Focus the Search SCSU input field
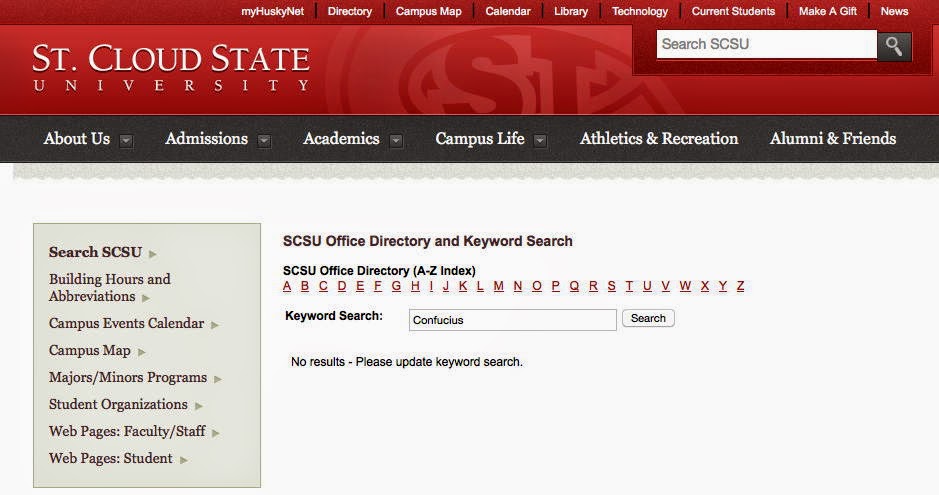Viewport: 939px width, 495px height. click(767, 44)
